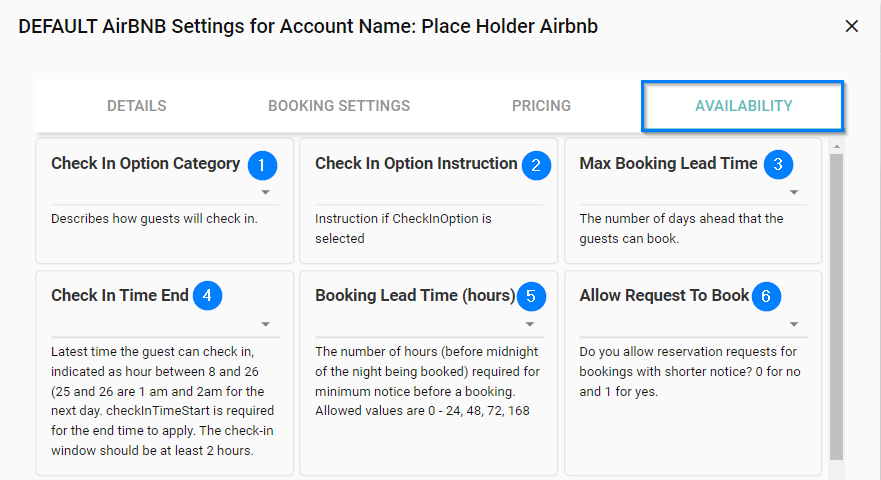Expand the Booking Lead Time hours dropdown

tap(529, 324)
